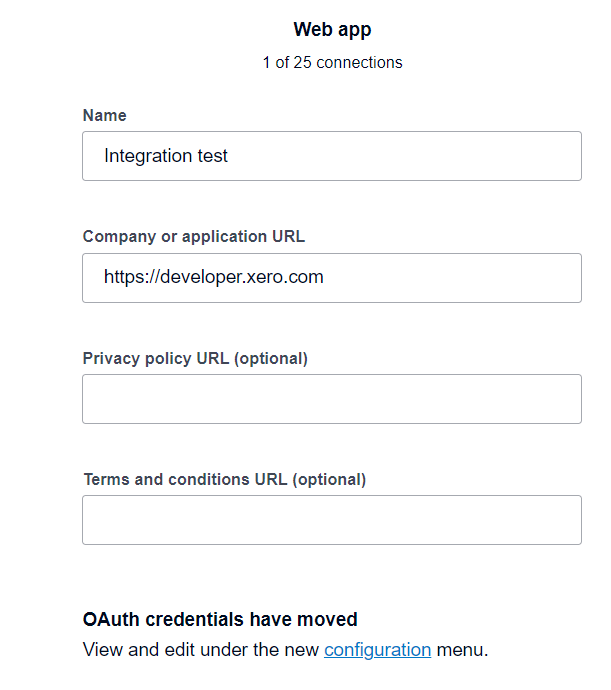Click the word "menu." after configuration link

pyautogui.click(x=462, y=650)
